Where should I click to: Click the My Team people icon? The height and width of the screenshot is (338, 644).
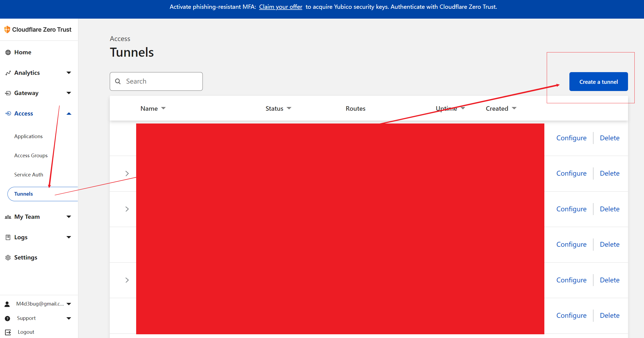click(x=8, y=217)
